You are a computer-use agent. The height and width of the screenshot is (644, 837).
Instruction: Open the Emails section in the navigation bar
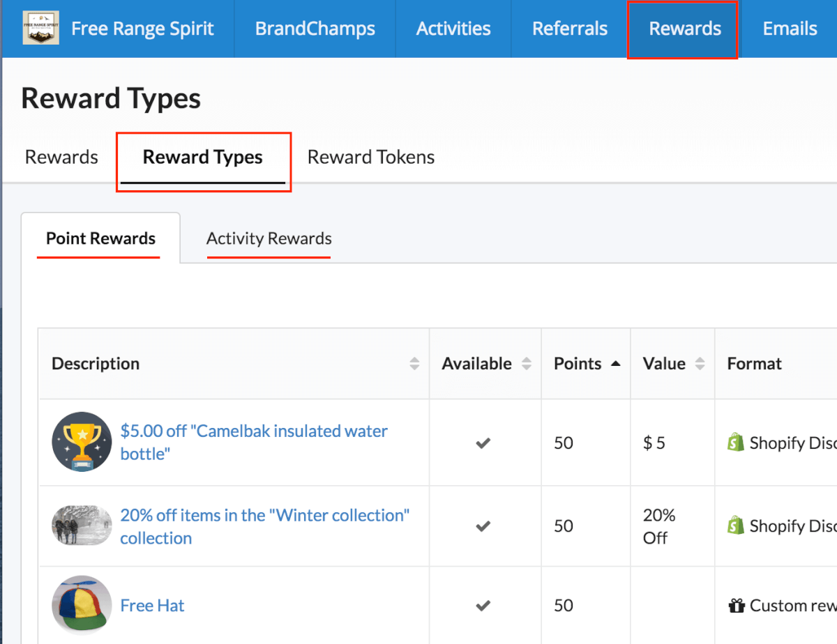[789, 29]
